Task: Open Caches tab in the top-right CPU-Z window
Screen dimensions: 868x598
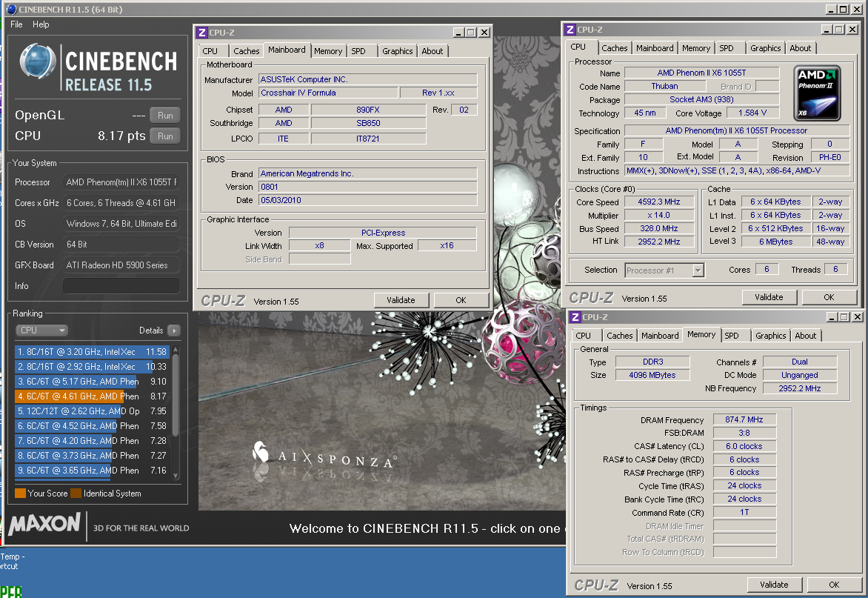Action: (615, 48)
